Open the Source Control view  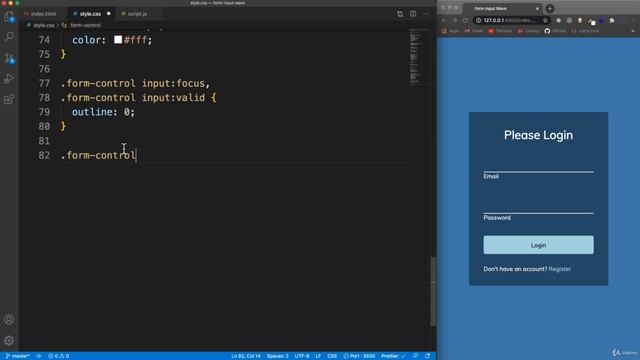tap(9, 58)
